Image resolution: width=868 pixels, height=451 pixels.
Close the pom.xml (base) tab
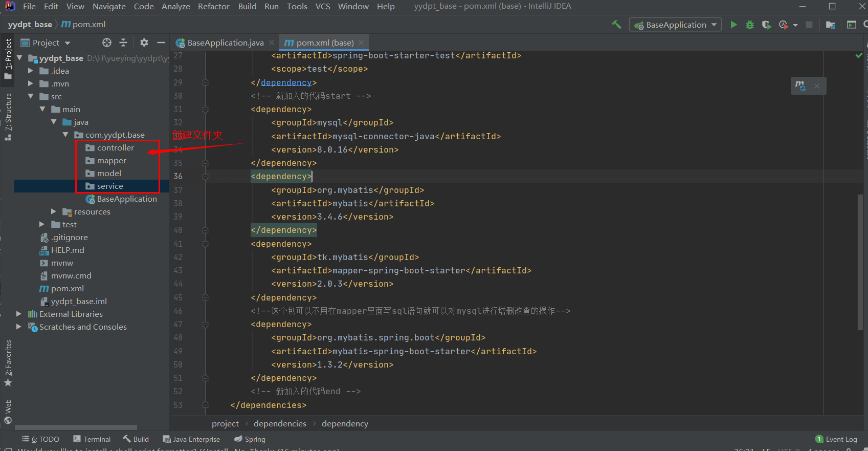point(361,42)
